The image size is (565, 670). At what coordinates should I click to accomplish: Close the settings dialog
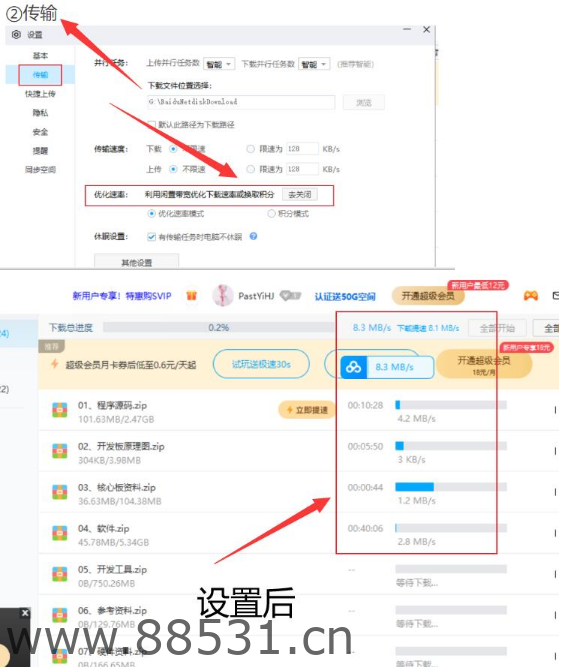[x=426, y=29]
